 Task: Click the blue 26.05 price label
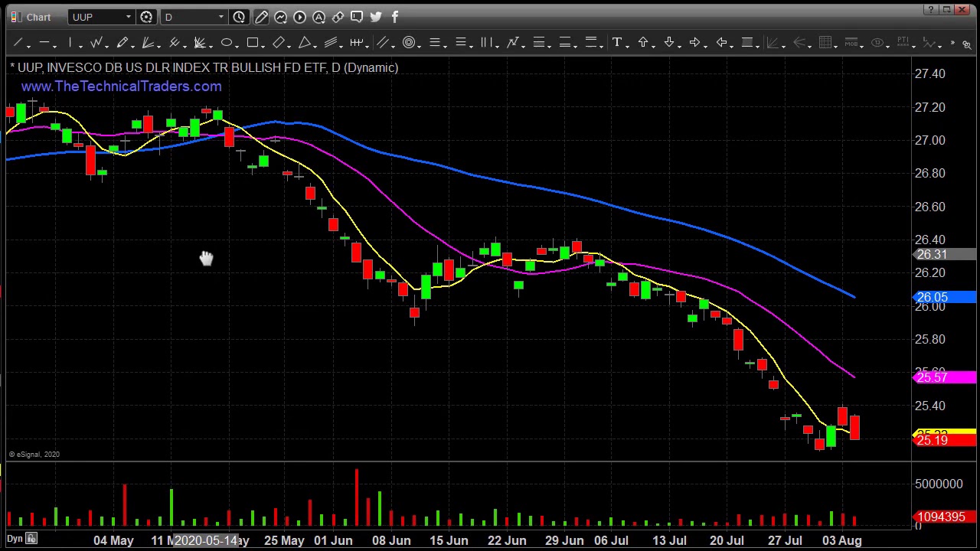(945, 297)
